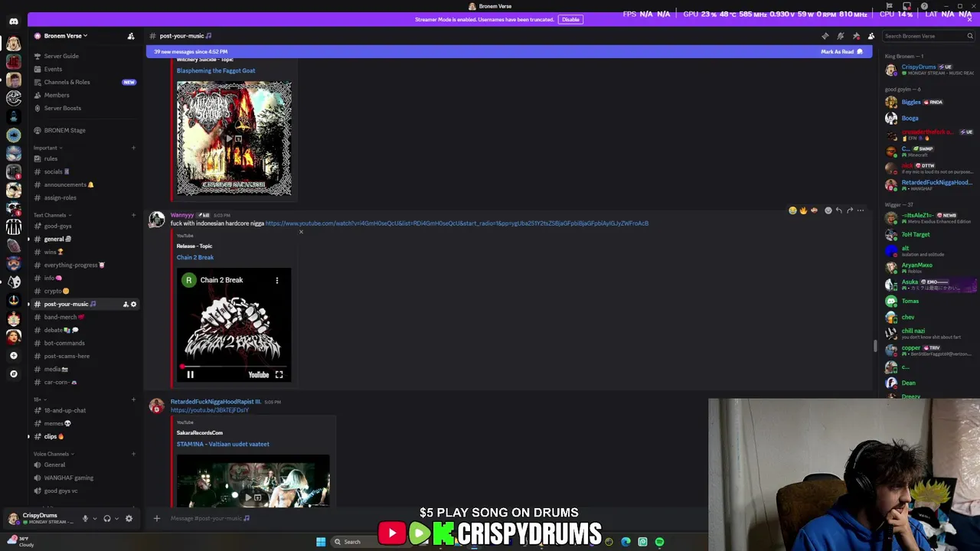
Task: Click the reply arrow icon on message
Action: [x=838, y=210]
